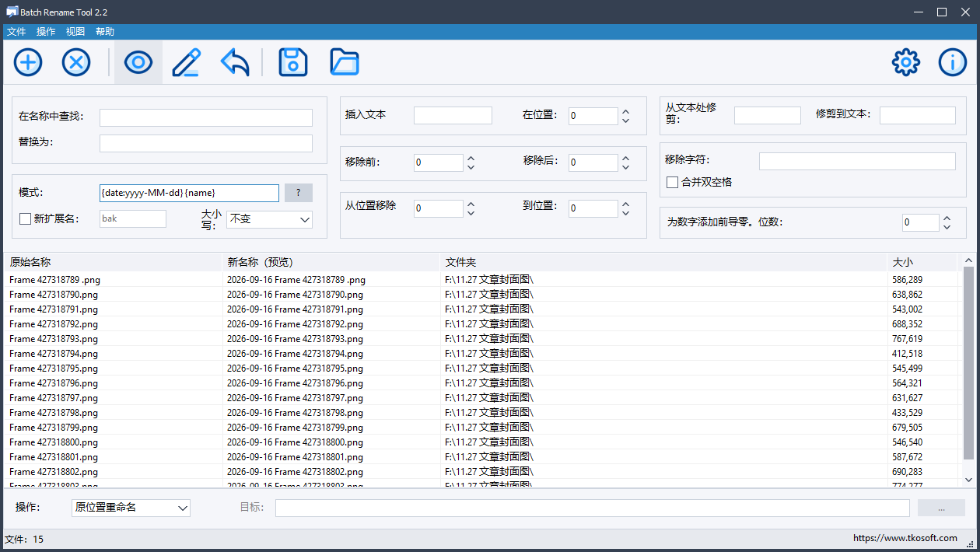Click the 模式 pattern input field
Image resolution: width=980 pixels, height=552 pixels.
[x=189, y=193]
